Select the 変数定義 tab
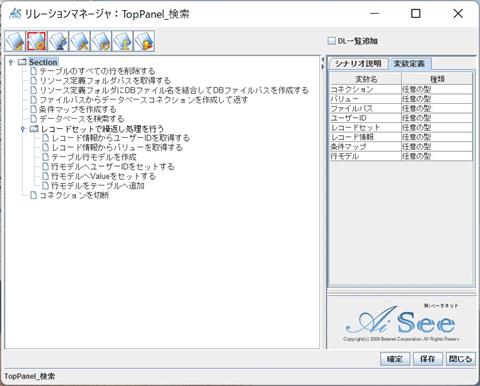The image size is (480, 386). tap(409, 64)
